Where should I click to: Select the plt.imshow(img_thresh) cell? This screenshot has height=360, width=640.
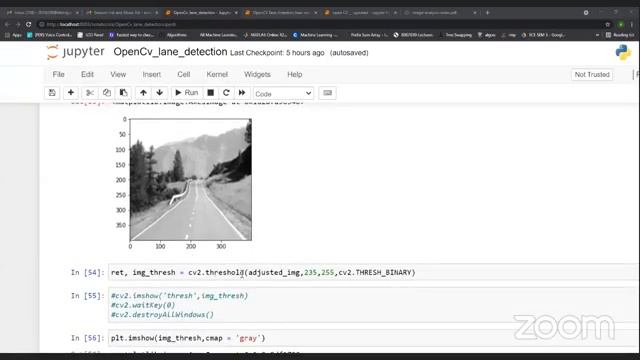pos(373,338)
